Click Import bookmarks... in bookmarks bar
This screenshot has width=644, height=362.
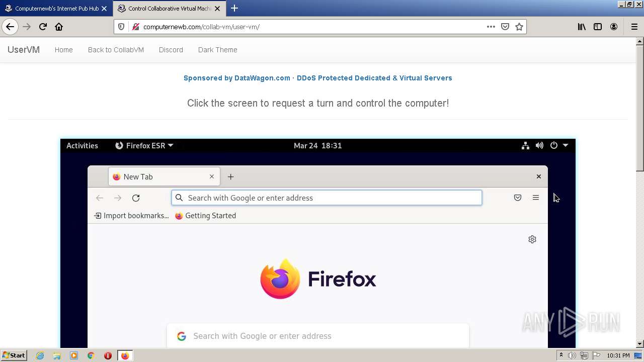[131, 216]
